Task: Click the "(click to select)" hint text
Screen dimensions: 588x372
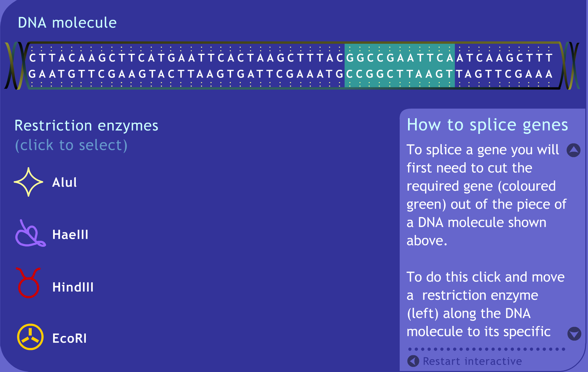Action: click(71, 145)
